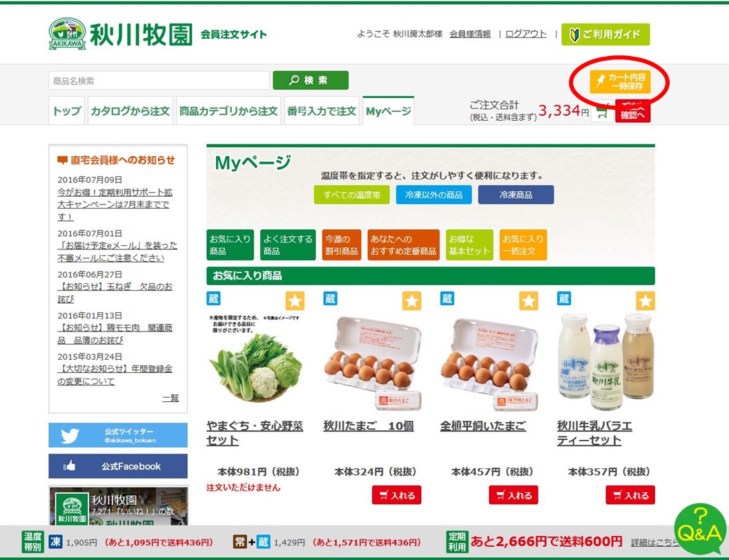Click the 蔵 badge in footer bar
This screenshot has width=729, height=560.
[x=263, y=542]
